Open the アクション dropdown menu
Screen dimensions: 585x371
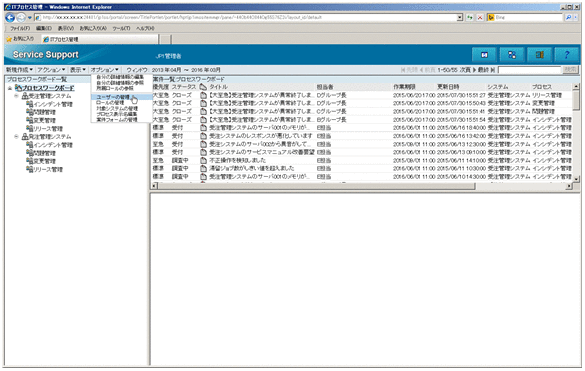point(51,70)
